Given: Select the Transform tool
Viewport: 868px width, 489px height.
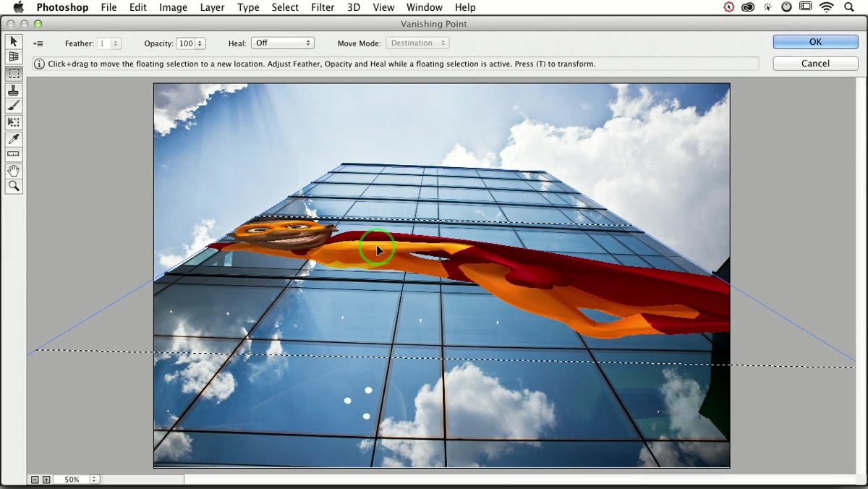Looking at the screenshot, I should [14, 122].
